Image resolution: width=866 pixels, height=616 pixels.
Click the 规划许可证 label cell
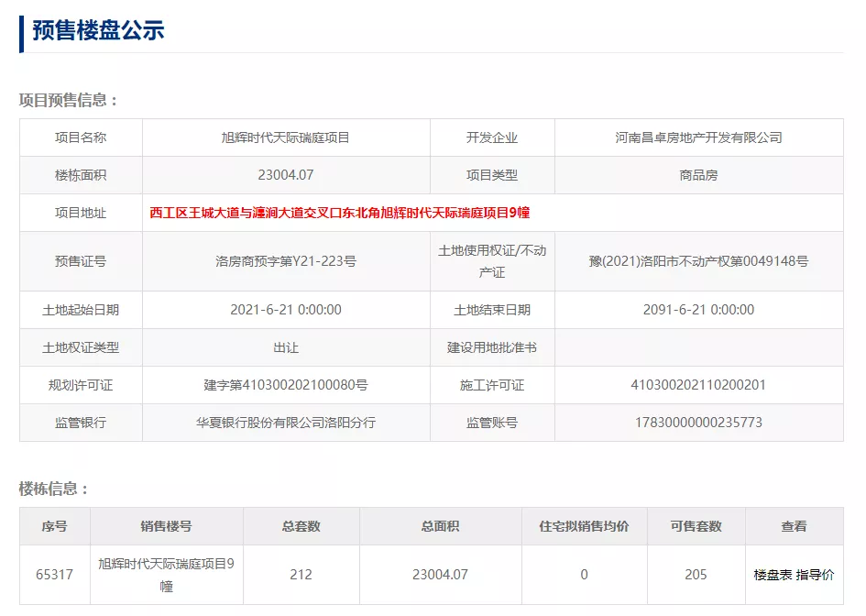[x=81, y=385]
